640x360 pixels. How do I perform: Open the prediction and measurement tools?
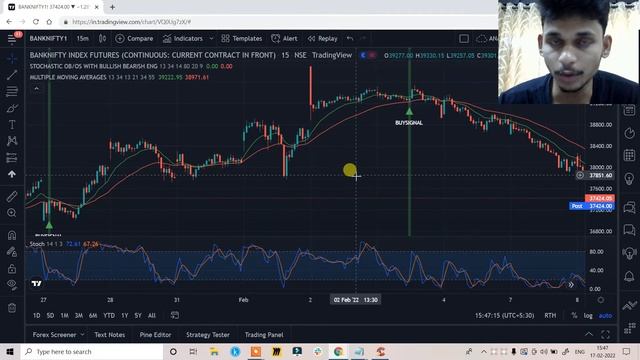click(12, 158)
